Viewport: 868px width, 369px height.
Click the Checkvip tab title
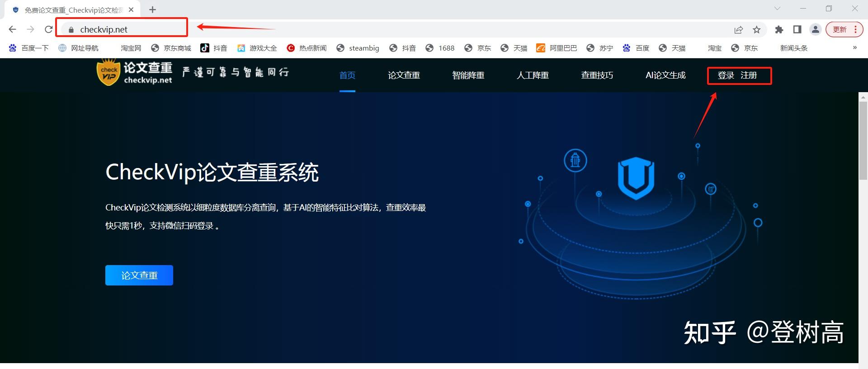click(x=73, y=10)
